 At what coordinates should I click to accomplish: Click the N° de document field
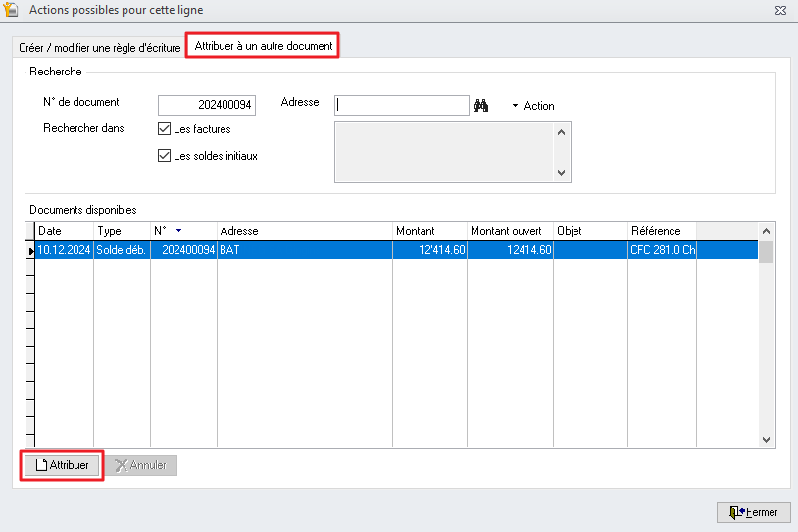[207, 106]
